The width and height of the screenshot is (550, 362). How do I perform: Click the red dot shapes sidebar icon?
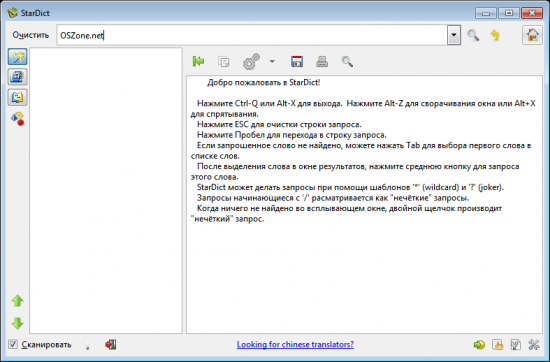click(x=18, y=119)
